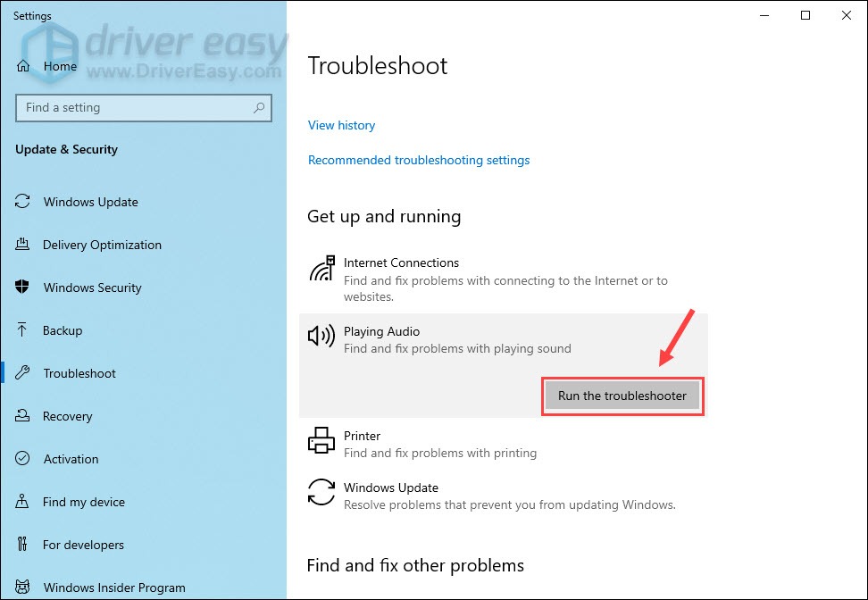Image resolution: width=868 pixels, height=600 pixels.
Task: Click the Home house icon
Action: coord(22,66)
